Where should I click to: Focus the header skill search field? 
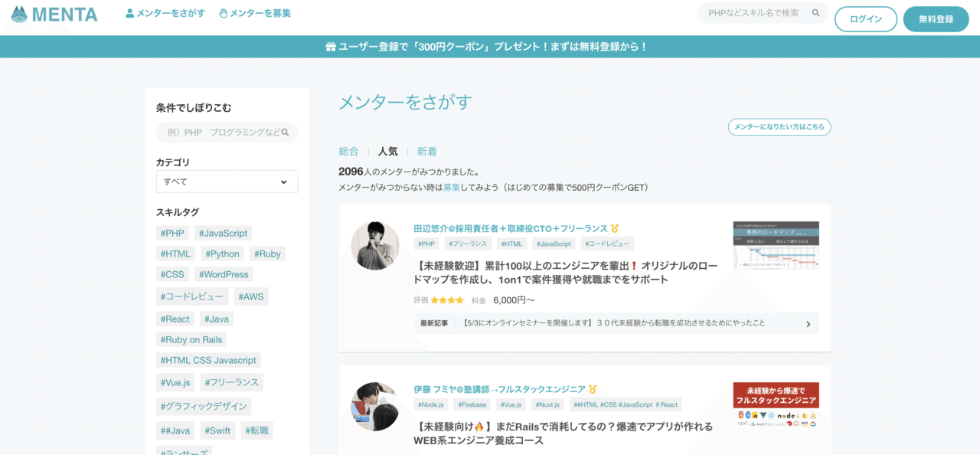point(763,13)
